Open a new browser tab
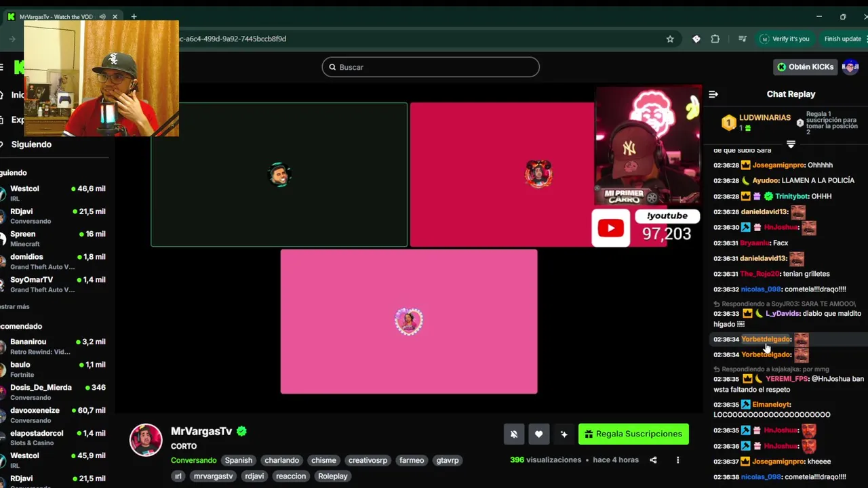 click(x=134, y=16)
